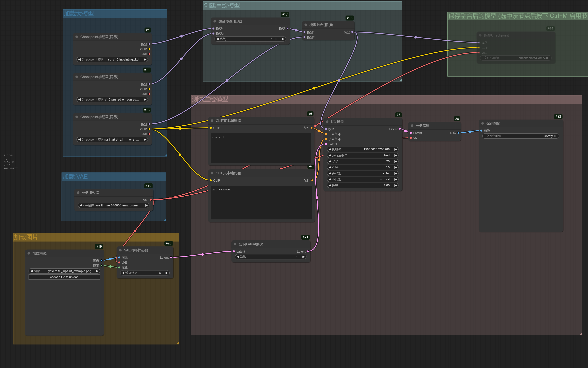Click the choose file to upload button
This screenshot has width=588, height=368.
64,277
